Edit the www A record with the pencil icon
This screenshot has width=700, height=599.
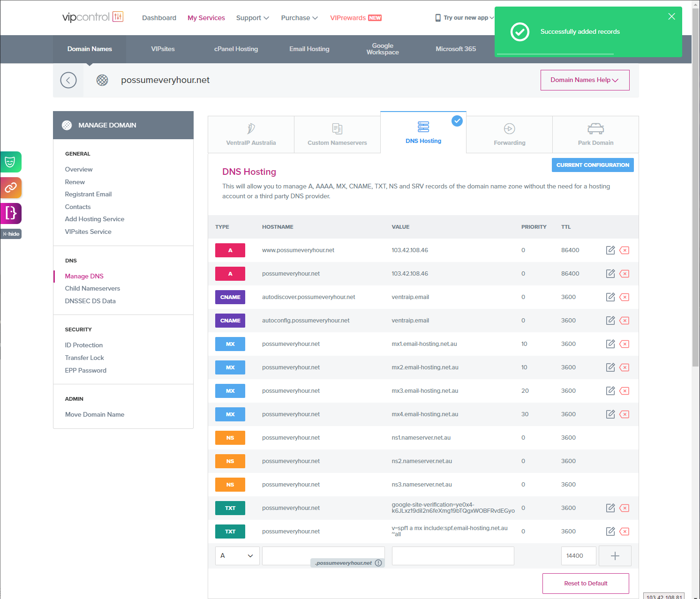click(610, 250)
